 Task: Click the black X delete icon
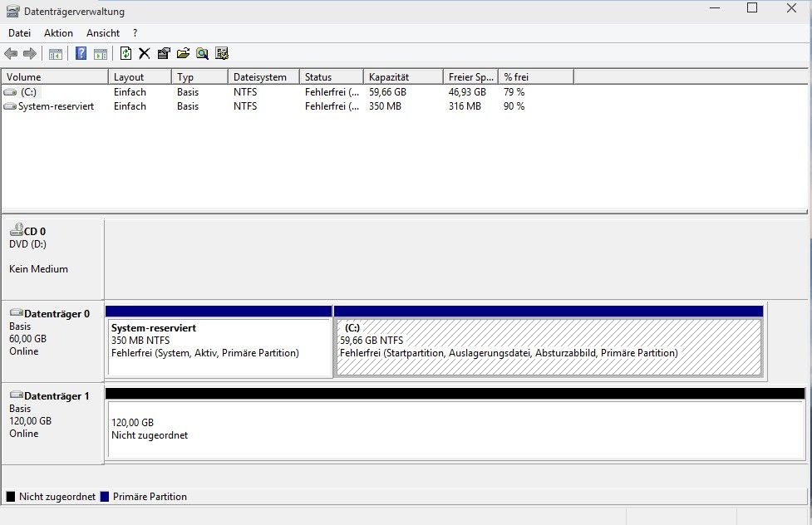pos(144,54)
